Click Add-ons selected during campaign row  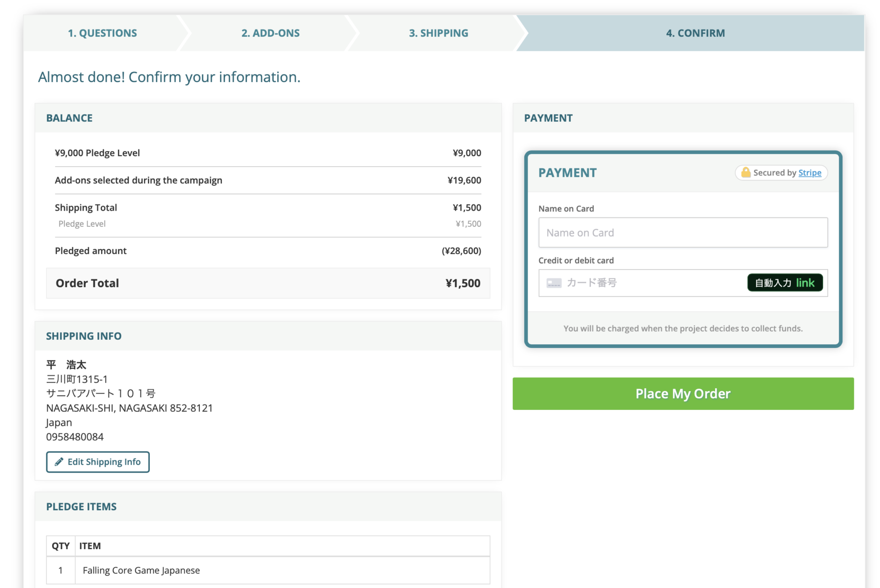tap(268, 180)
